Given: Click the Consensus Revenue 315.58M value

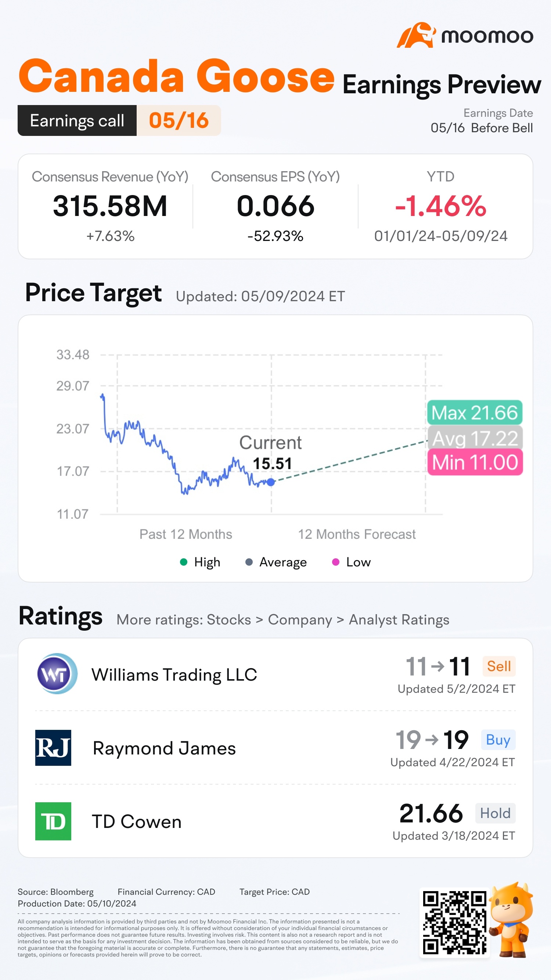Looking at the screenshot, I should (x=110, y=206).
